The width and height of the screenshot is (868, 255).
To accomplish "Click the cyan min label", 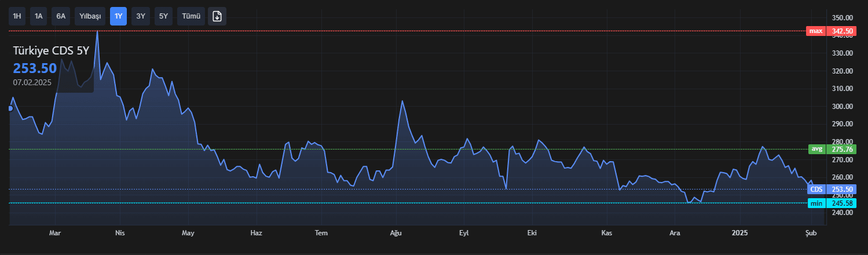I will point(817,203).
